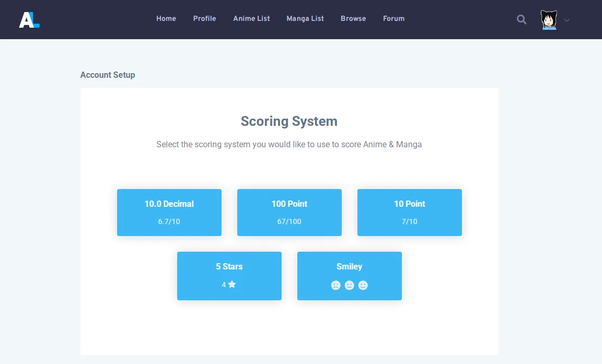Expand the account dropdown chevron

[x=566, y=20]
